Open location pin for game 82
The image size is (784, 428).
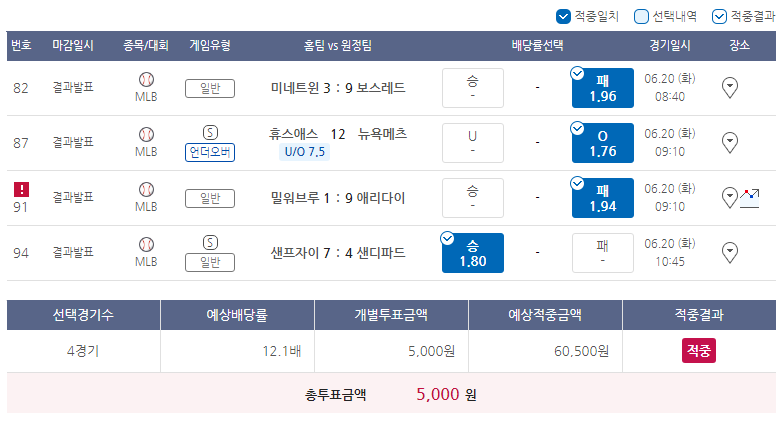click(730, 88)
